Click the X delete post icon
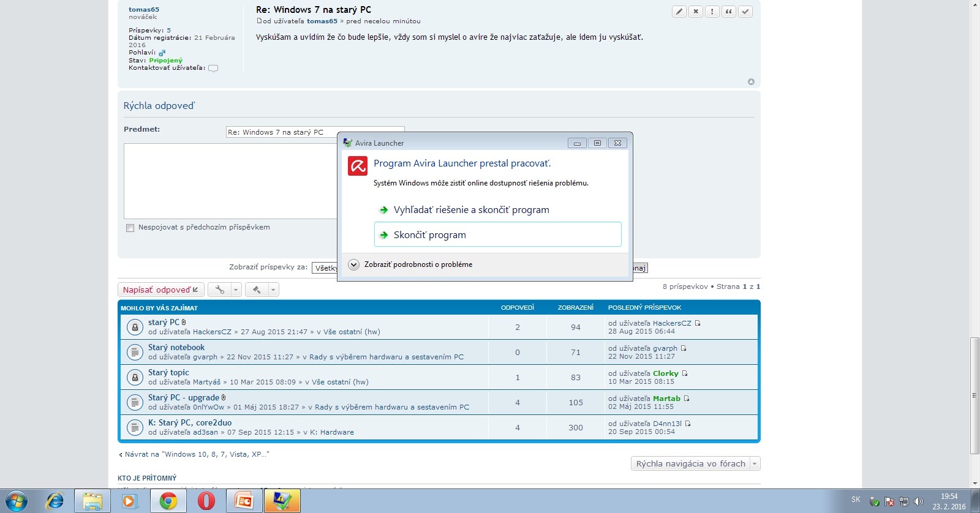 pos(696,12)
